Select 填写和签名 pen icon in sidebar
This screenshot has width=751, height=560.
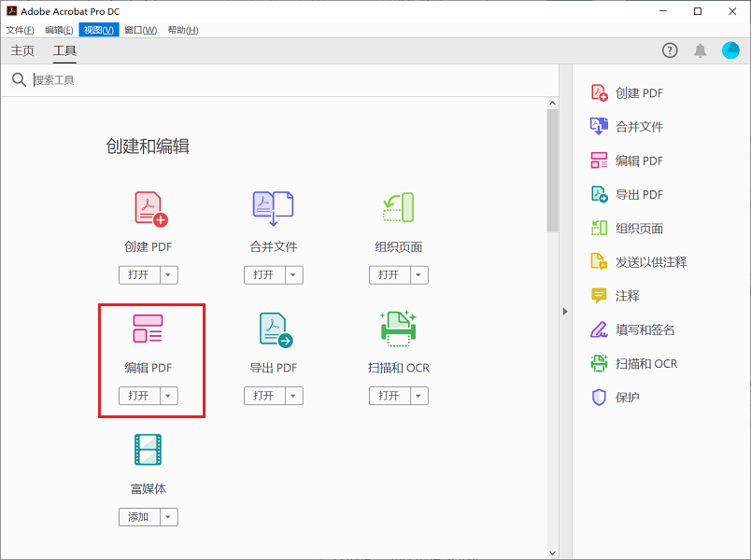[599, 329]
